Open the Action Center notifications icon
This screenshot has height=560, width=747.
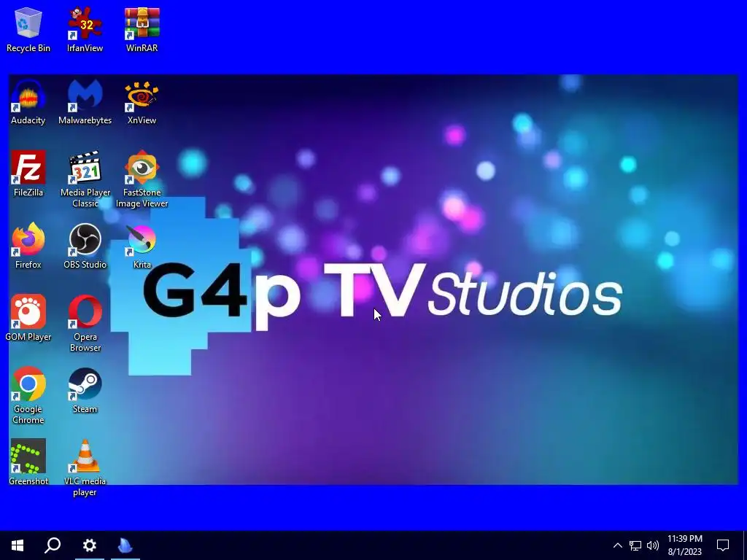click(723, 545)
